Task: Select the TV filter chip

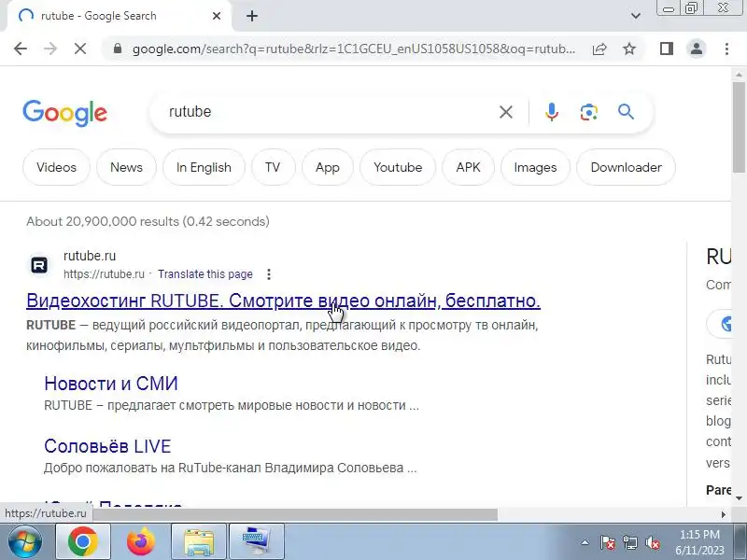Action: [273, 167]
